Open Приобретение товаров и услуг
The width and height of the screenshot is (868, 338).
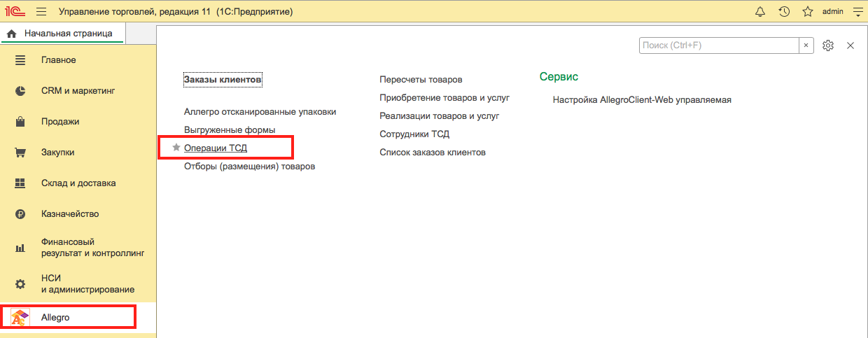(x=445, y=98)
